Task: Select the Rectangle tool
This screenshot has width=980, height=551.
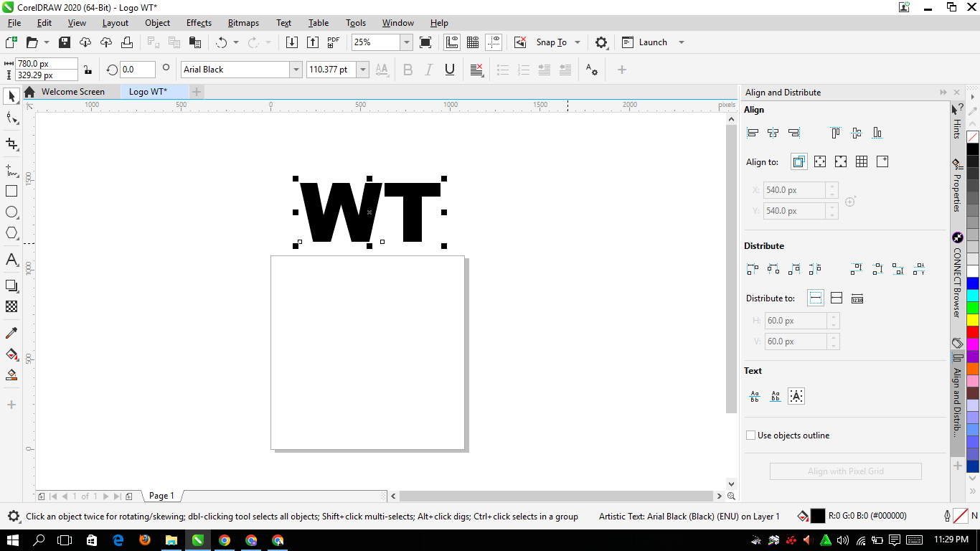Action: coord(11,191)
